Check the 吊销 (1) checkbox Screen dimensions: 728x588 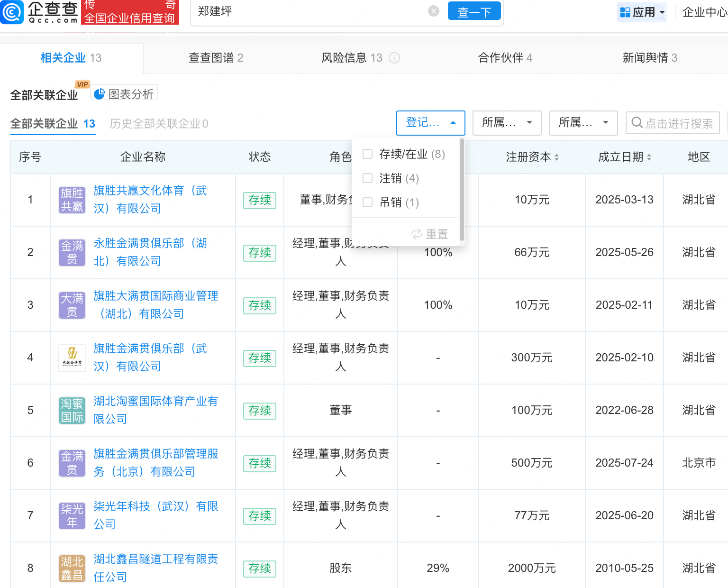(367, 202)
